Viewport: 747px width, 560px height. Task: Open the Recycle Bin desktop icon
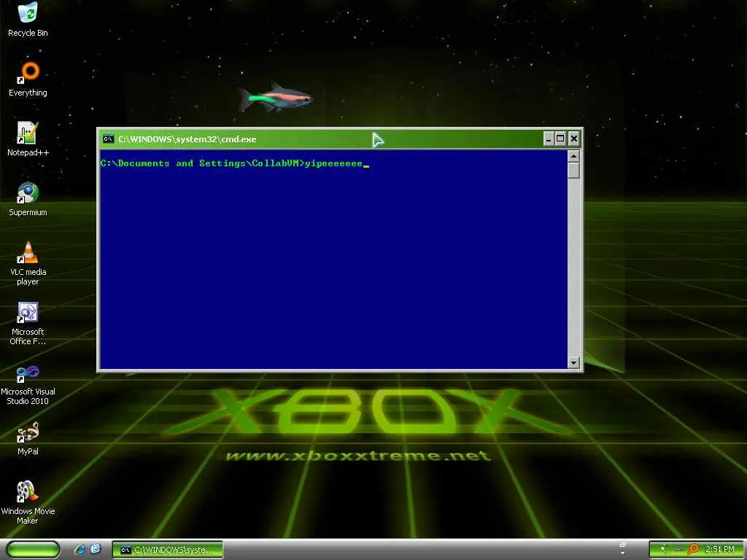pyautogui.click(x=28, y=19)
